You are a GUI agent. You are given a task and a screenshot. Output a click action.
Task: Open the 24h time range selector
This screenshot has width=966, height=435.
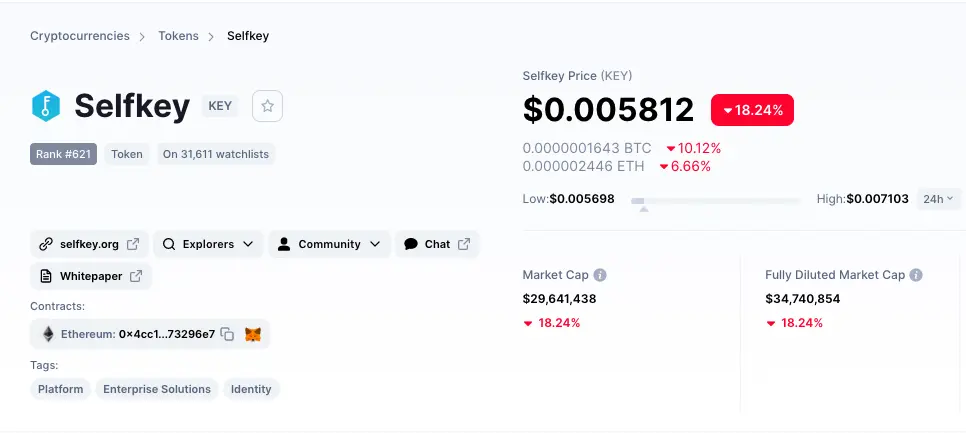[x=938, y=199]
